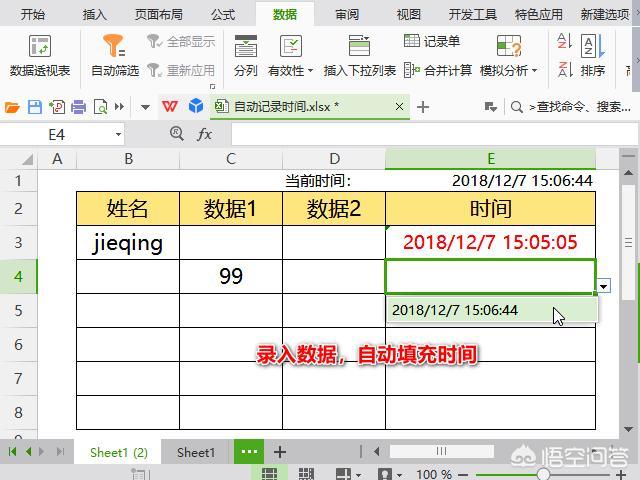Click the blue cube app icon
The height and width of the screenshot is (480, 640).
[x=196, y=106]
